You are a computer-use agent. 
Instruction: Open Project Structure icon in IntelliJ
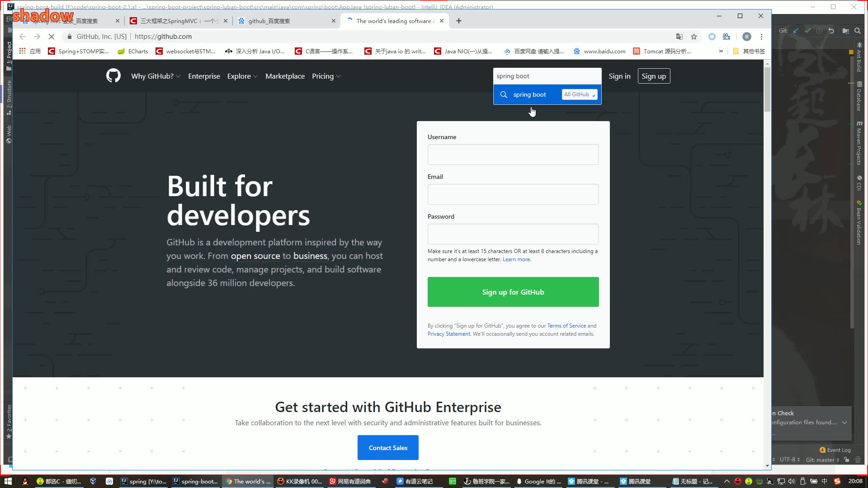pyautogui.click(x=845, y=31)
